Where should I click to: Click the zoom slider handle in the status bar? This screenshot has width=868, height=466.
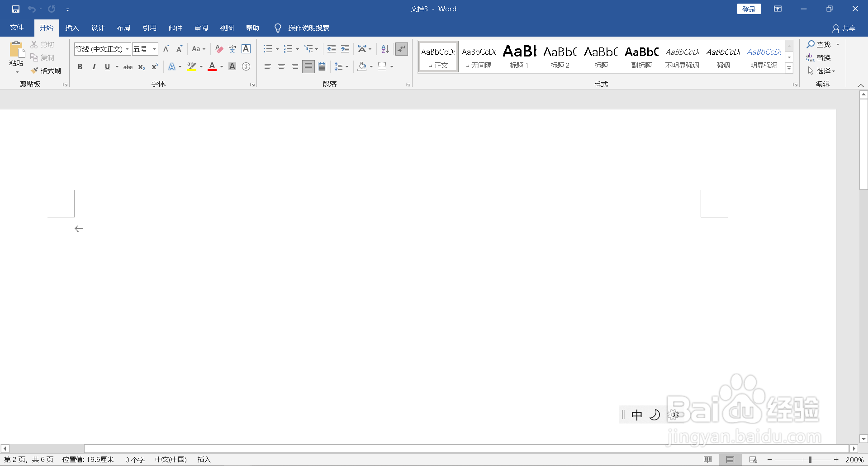(x=810, y=460)
